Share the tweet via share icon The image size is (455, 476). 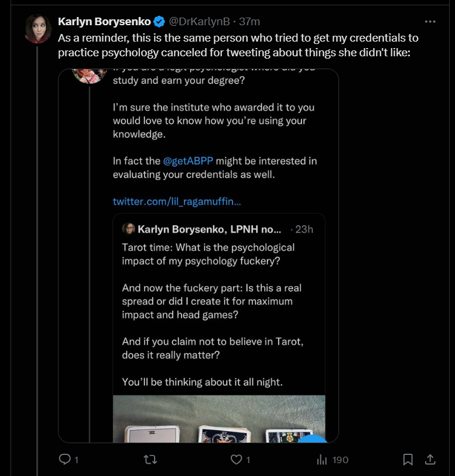[x=430, y=460]
